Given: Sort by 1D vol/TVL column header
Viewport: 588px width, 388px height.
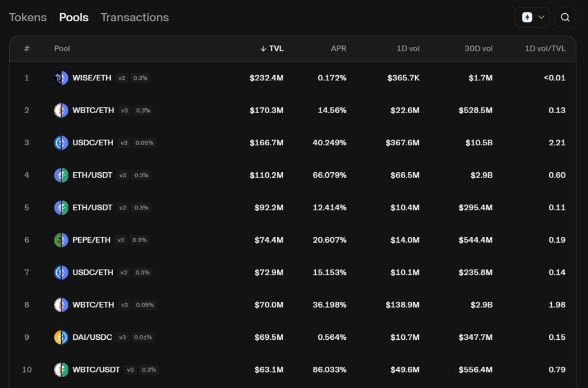Looking at the screenshot, I should tap(545, 48).
